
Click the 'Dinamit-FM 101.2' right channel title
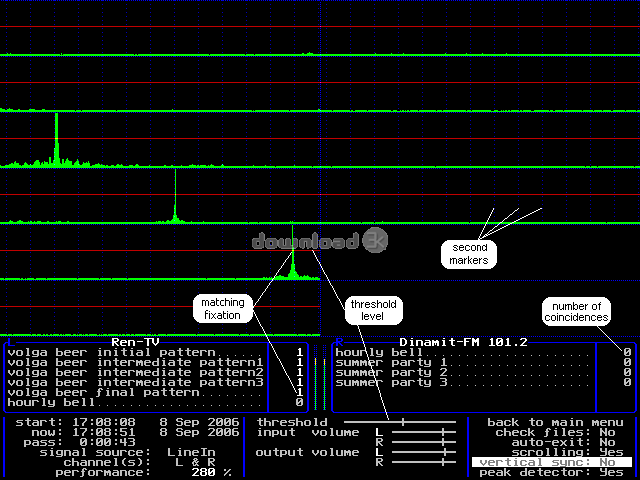(463, 342)
